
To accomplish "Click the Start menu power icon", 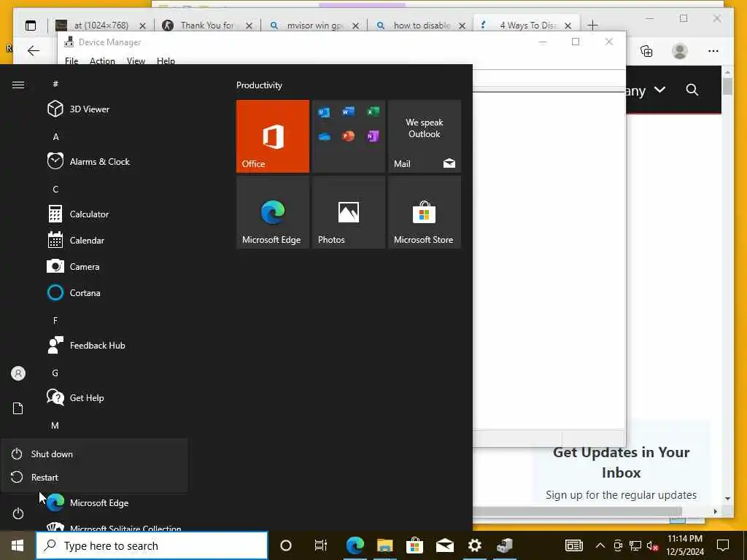I will click(18, 513).
